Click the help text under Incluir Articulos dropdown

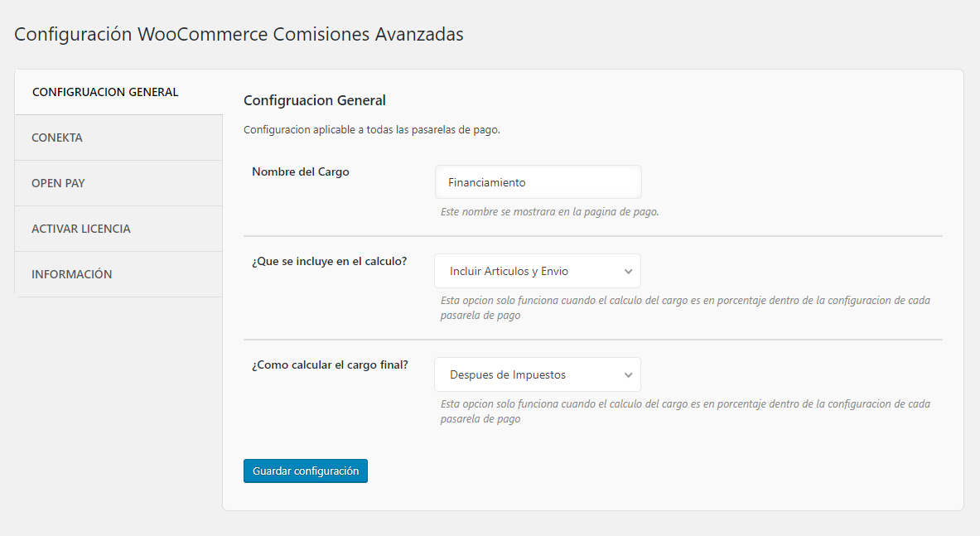(685, 307)
